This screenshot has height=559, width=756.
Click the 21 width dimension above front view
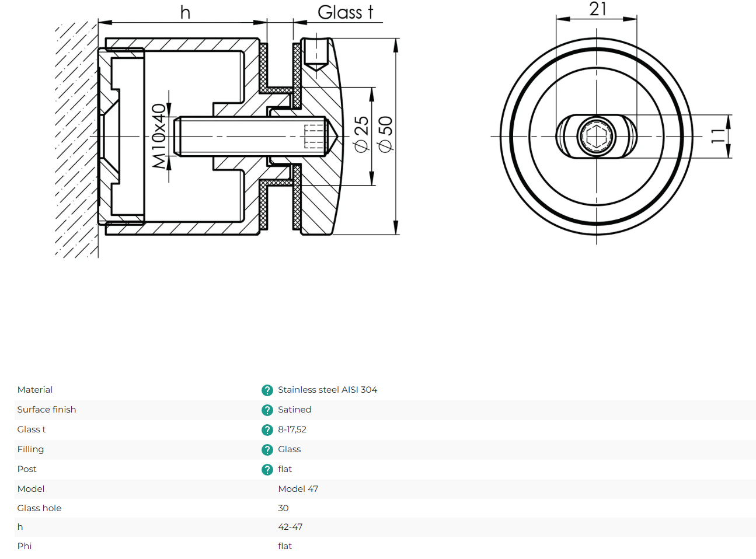598,9
